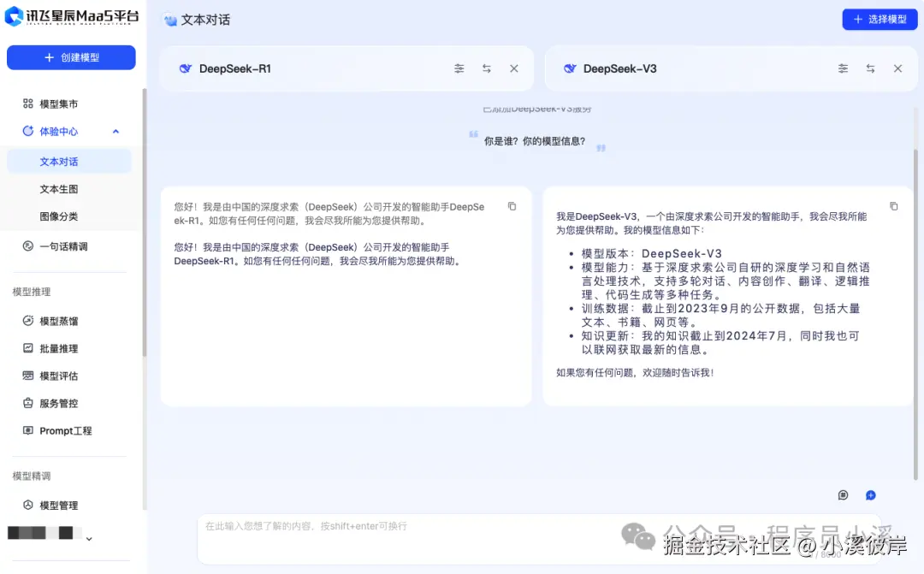Click the 批量推理 icon
This screenshot has width=924, height=574.
pyautogui.click(x=27, y=347)
